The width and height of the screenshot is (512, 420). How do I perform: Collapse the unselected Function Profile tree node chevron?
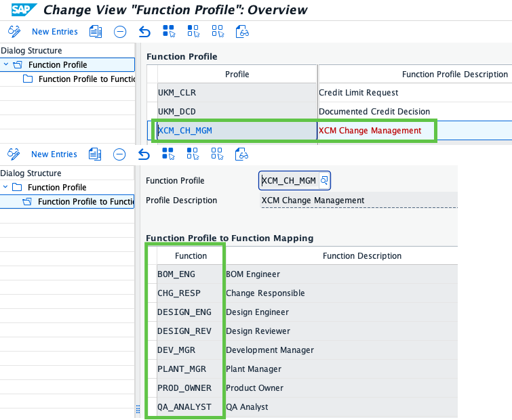click(6, 188)
